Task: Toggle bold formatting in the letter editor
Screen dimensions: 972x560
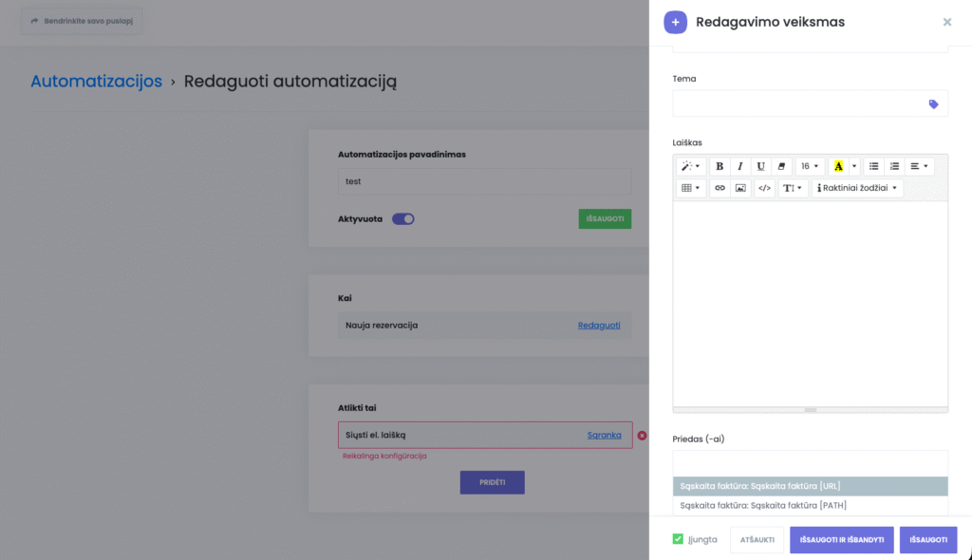Action: pyautogui.click(x=720, y=166)
